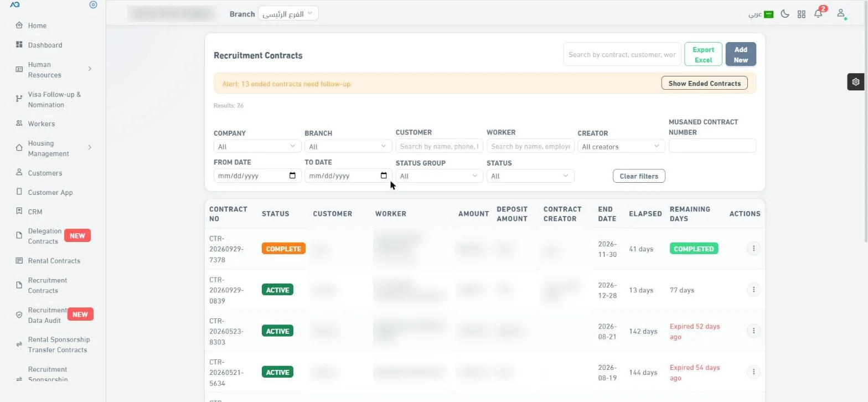
Task: Click the Worker filter search field
Action: tap(530, 146)
